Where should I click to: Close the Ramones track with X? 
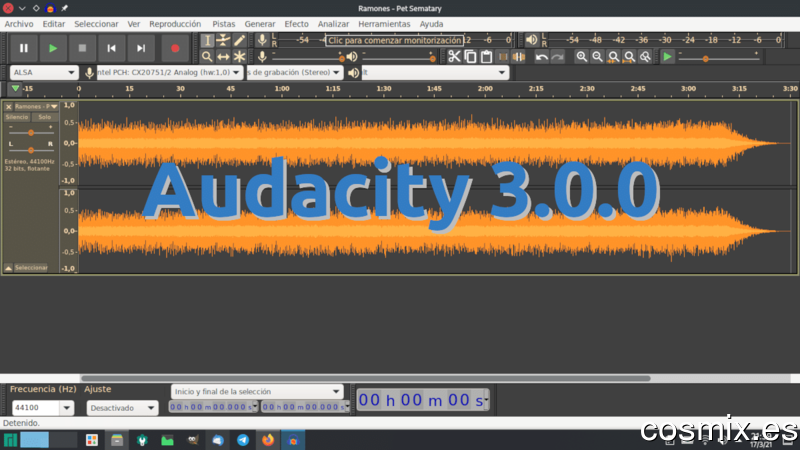(x=9, y=107)
